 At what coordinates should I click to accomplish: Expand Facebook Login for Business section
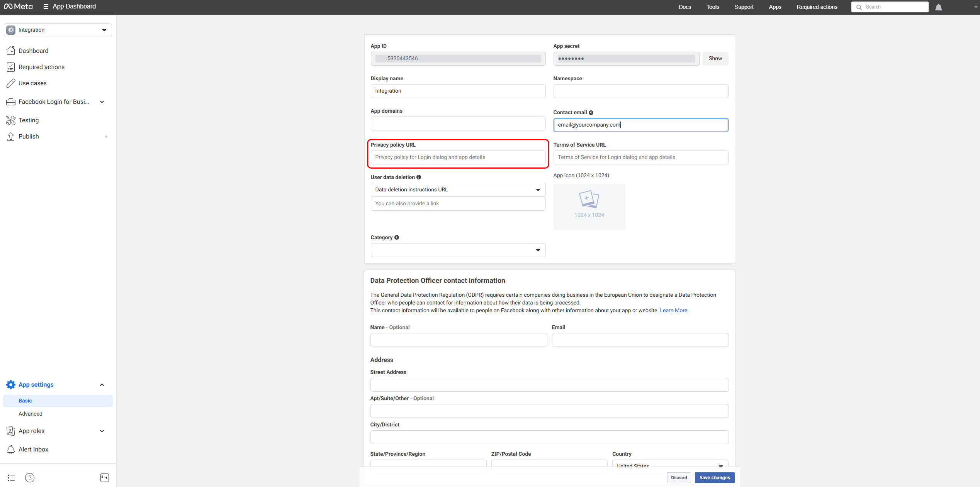click(x=102, y=102)
